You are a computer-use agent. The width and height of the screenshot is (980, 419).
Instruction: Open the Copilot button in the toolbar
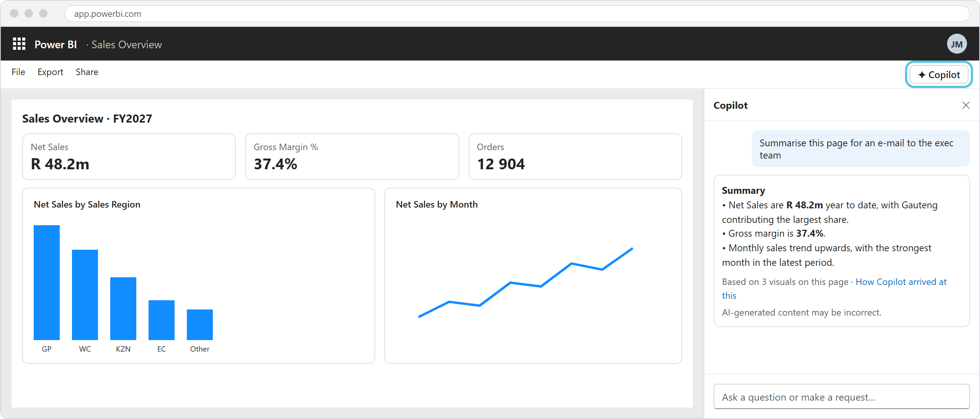939,75
